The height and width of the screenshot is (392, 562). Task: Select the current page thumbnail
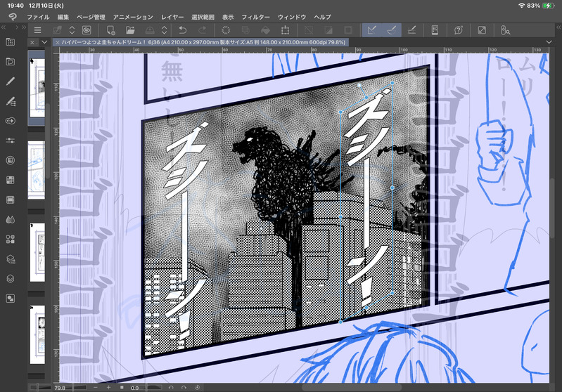[x=37, y=88]
